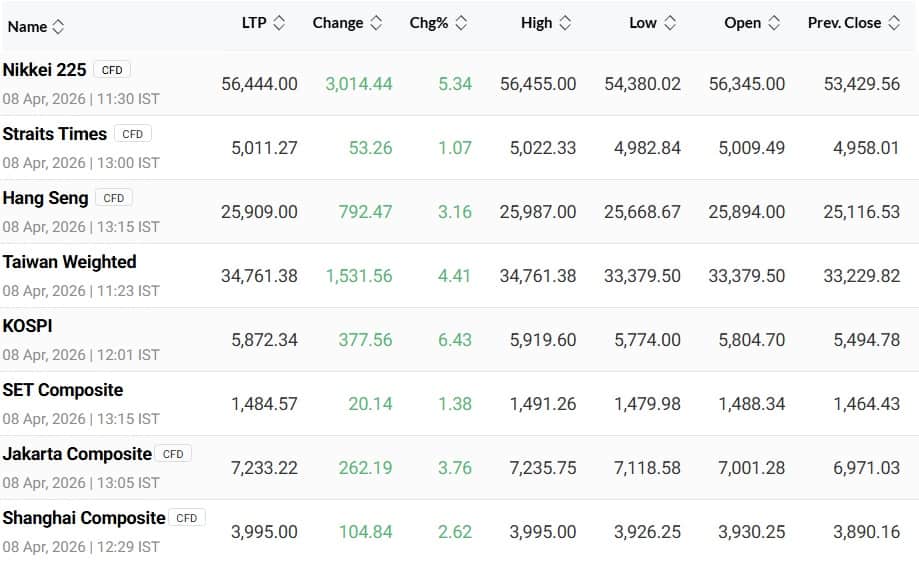The width and height of the screenshot is (919, 575).
Task: Select Jakarta Composite LTP 7,233.22
Action: (x=264, y=468)
